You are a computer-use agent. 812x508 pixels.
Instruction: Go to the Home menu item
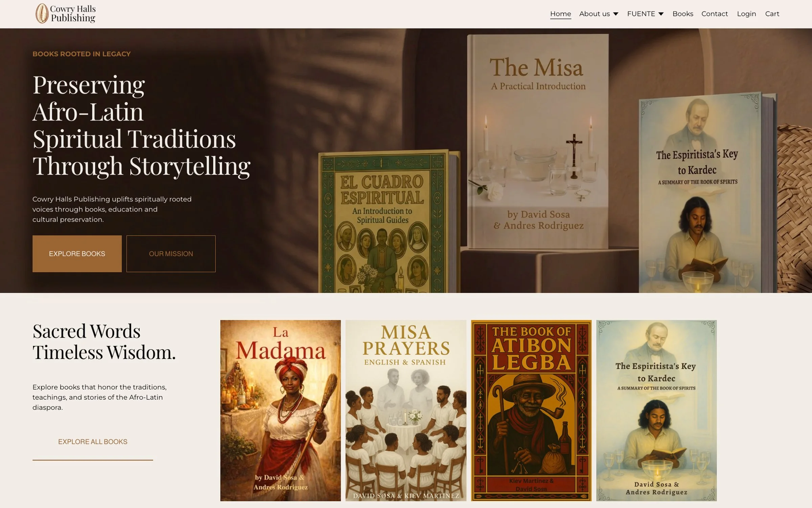click(x=561, y=14)
